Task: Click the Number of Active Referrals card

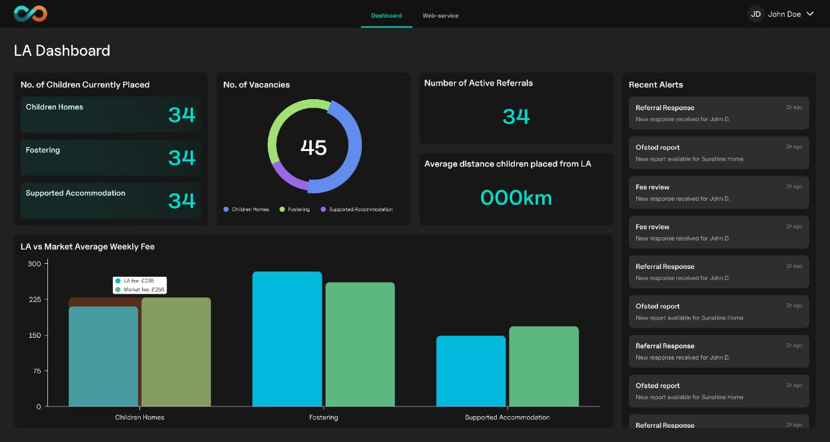Action: tap(515, 108)
